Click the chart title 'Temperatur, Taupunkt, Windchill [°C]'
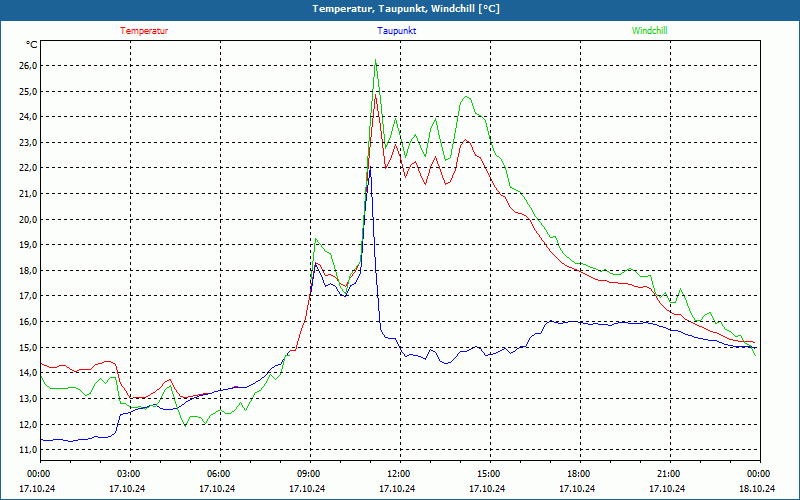This screenshot has width=800, height=500. coord(406,9)
